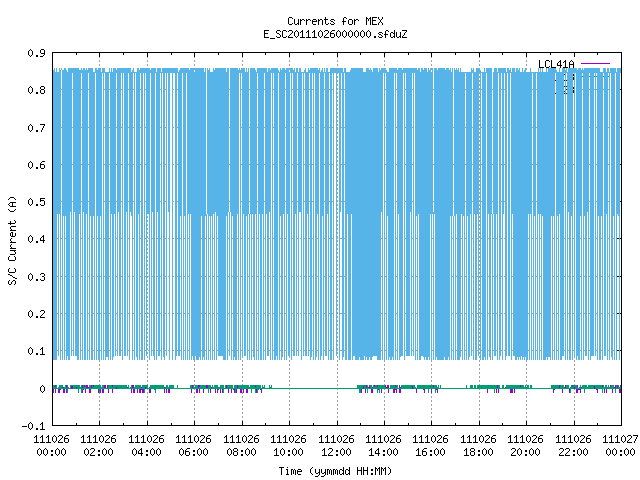
Task: Click the -0.1 y-axis tick label
Action: coord(33,426)
